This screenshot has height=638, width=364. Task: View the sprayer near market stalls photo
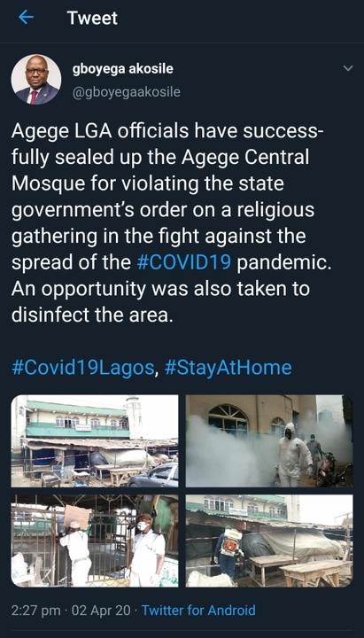(269, 541)
